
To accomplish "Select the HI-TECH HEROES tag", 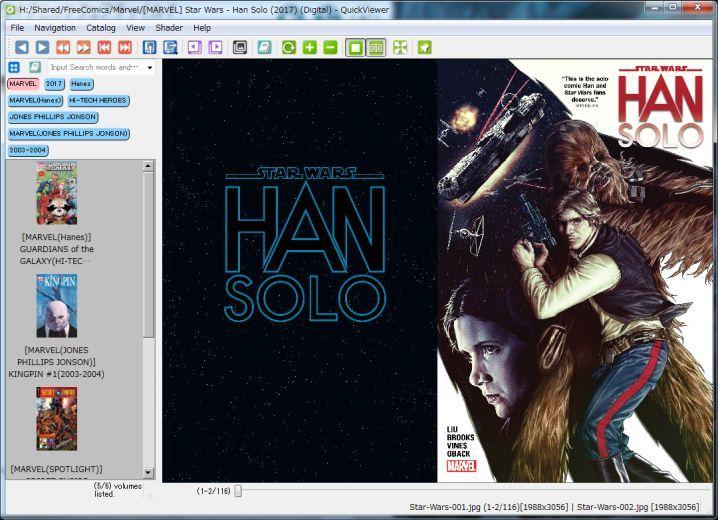I will [x=97, y=100].
